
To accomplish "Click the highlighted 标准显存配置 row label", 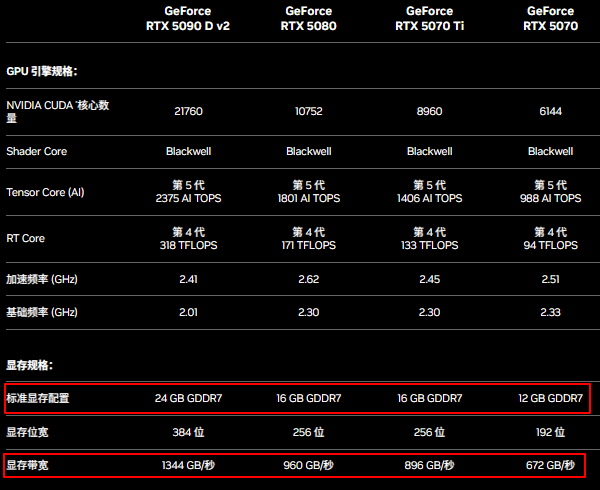I will pyautogui.click(x=38, y=398).
